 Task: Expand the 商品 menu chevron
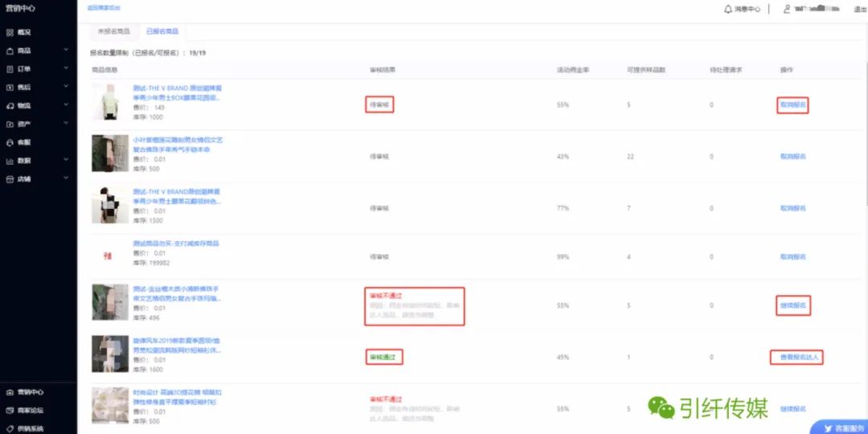coord(66,51)
